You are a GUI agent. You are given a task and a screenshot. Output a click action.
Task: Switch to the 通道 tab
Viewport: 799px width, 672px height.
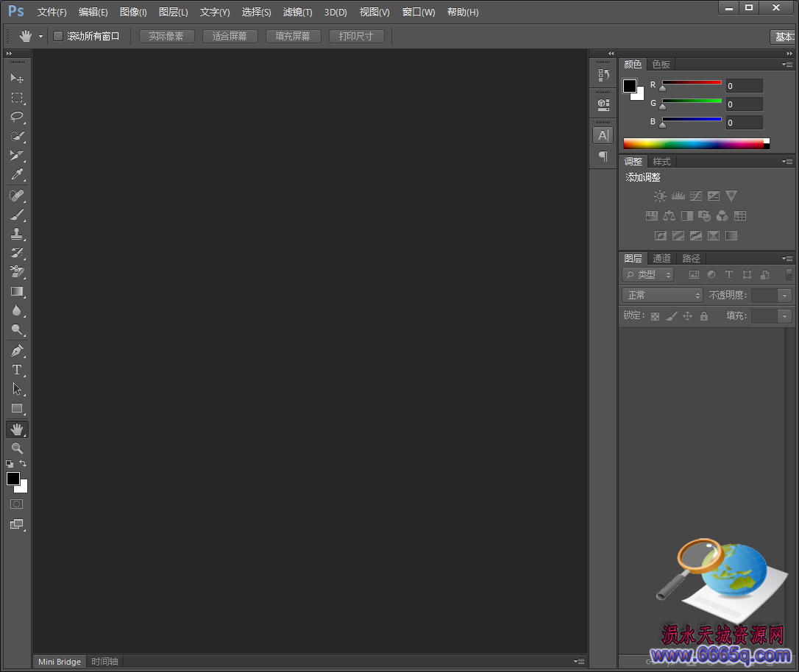[662, 258]
